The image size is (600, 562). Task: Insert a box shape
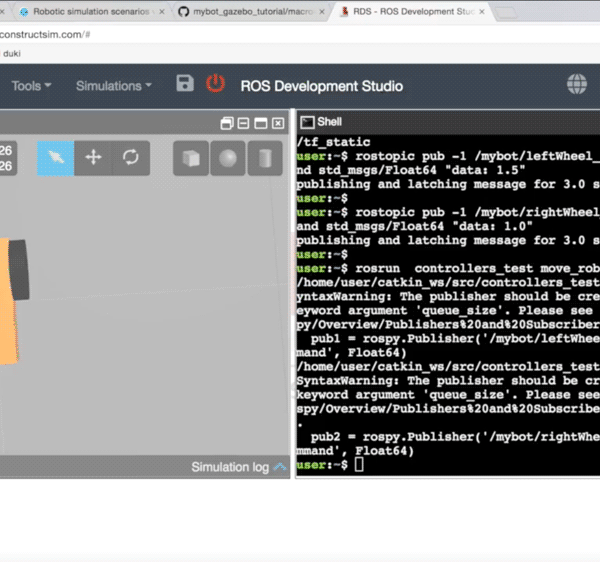point(191,158)
